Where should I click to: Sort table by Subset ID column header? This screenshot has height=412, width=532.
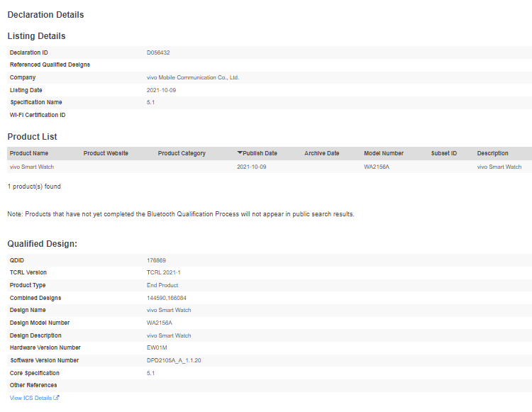[444, 153]
